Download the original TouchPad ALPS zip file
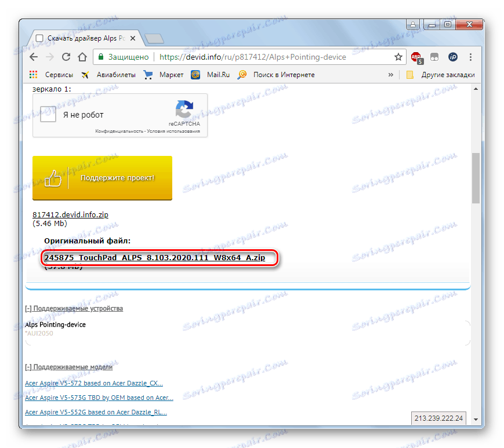 155,257
